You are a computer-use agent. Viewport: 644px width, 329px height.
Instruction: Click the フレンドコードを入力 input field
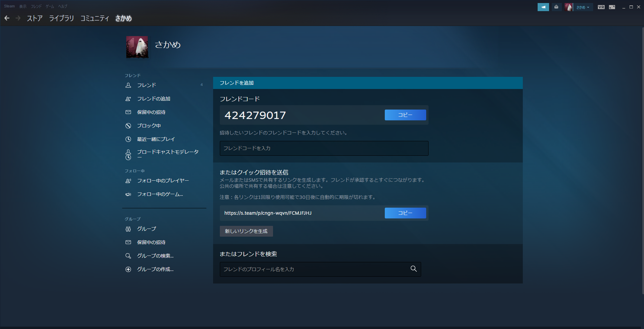pos(324,148)
